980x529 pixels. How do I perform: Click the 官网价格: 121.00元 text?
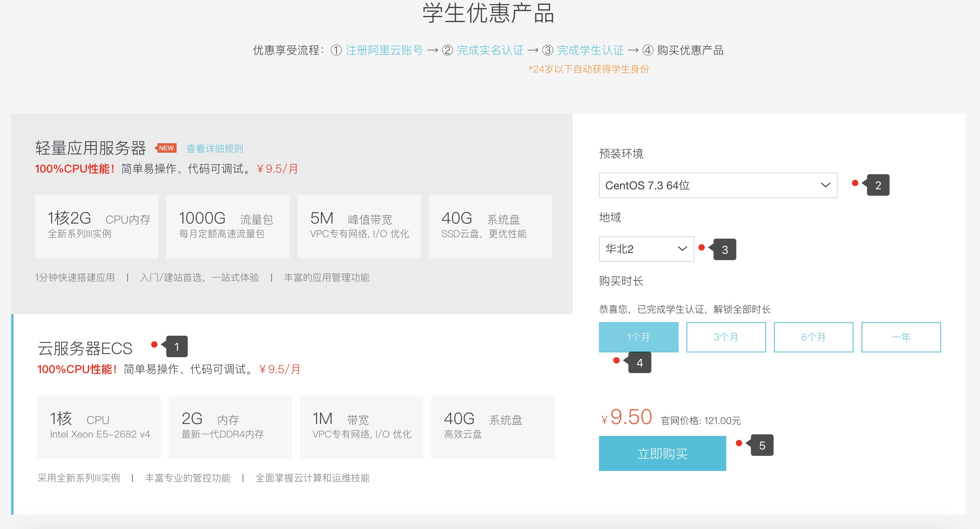click(701, 421)
